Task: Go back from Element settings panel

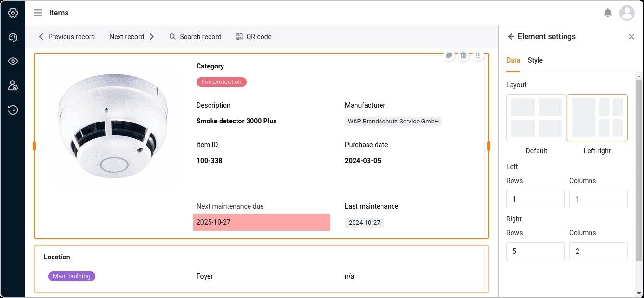Action: click(x=511, y=37)
